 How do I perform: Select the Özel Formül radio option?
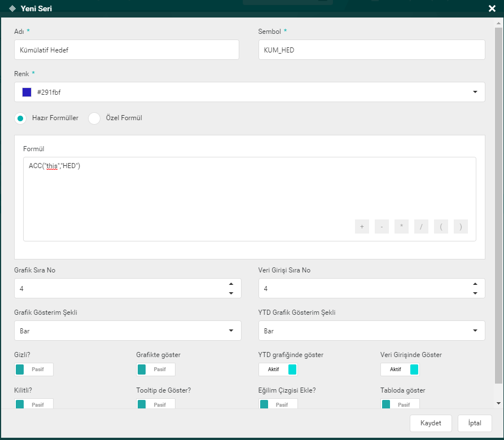[x=94, y=118]
